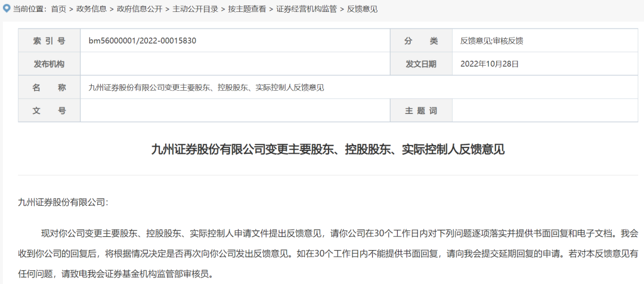Click the 发布机构 label cell
Viewport: 644px width, 284px height.
click(49, 64)
